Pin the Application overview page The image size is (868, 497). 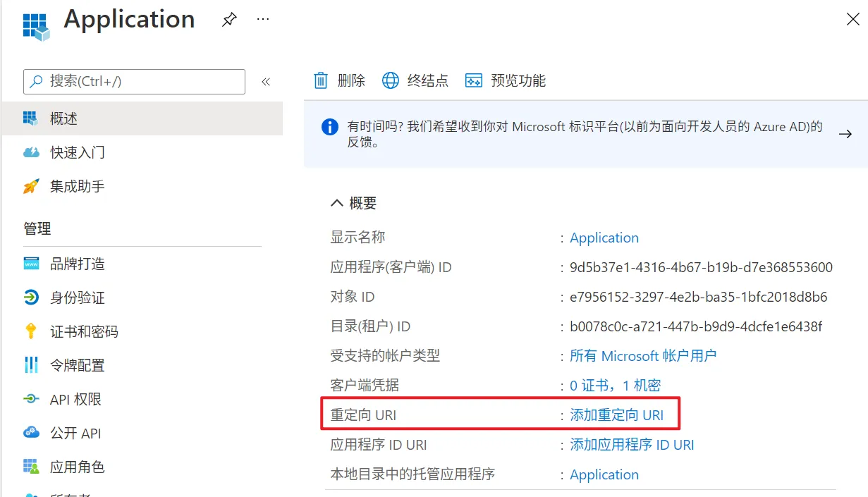pyautogui.click(x=229, y=20)
